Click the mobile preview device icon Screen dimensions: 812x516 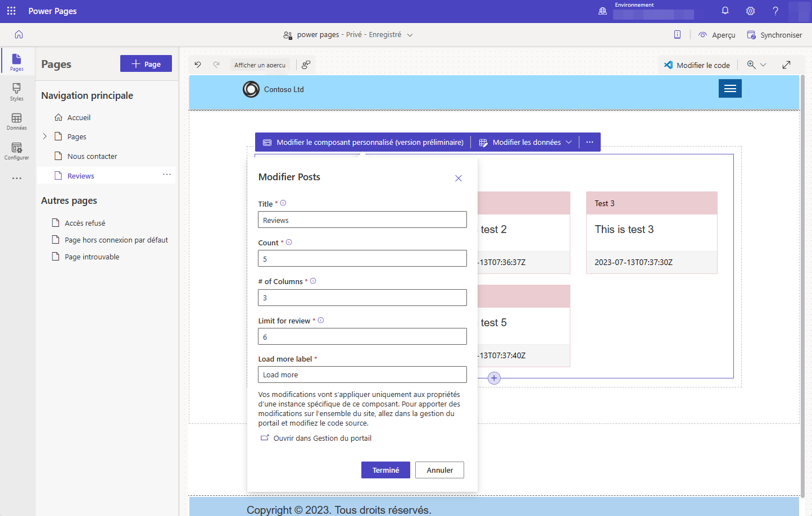click(x=677, y=34)
